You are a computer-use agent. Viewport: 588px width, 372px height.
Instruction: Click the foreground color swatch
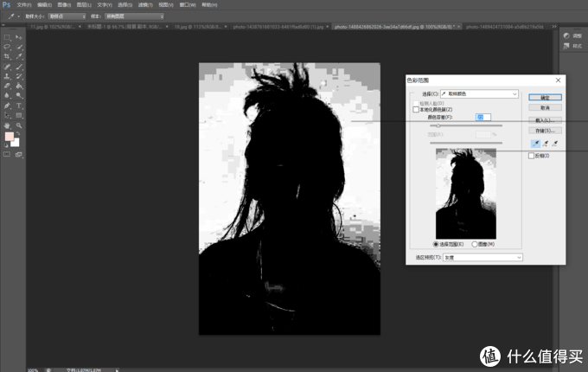click(9, 136)
